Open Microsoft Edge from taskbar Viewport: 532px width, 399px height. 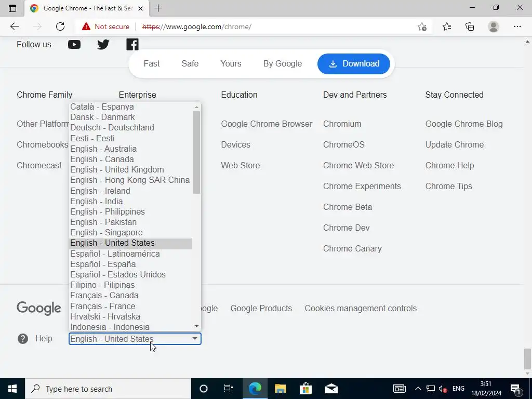click(255, 389)
